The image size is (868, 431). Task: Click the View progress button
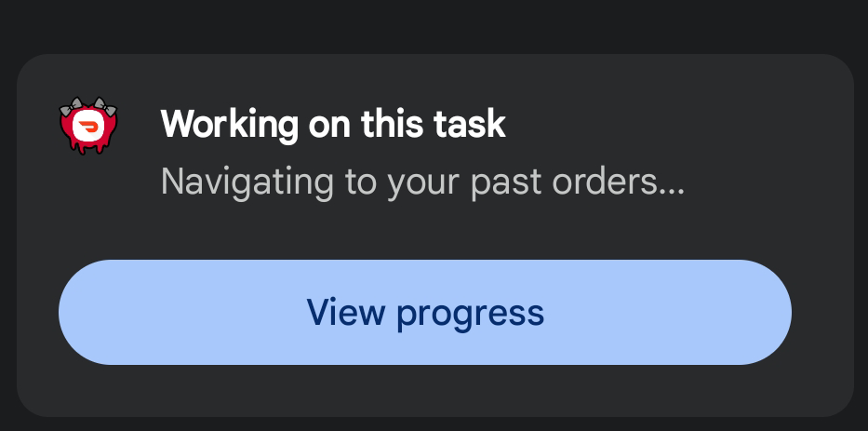tap(424, 312)
